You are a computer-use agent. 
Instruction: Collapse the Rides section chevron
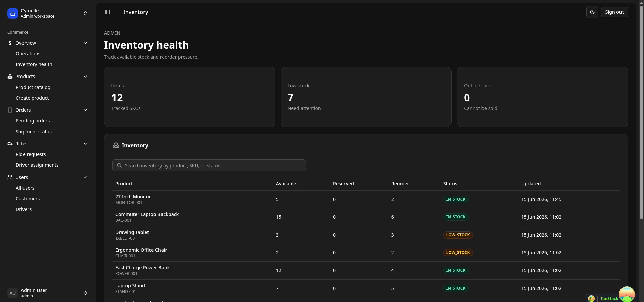[x=85, y=144]
